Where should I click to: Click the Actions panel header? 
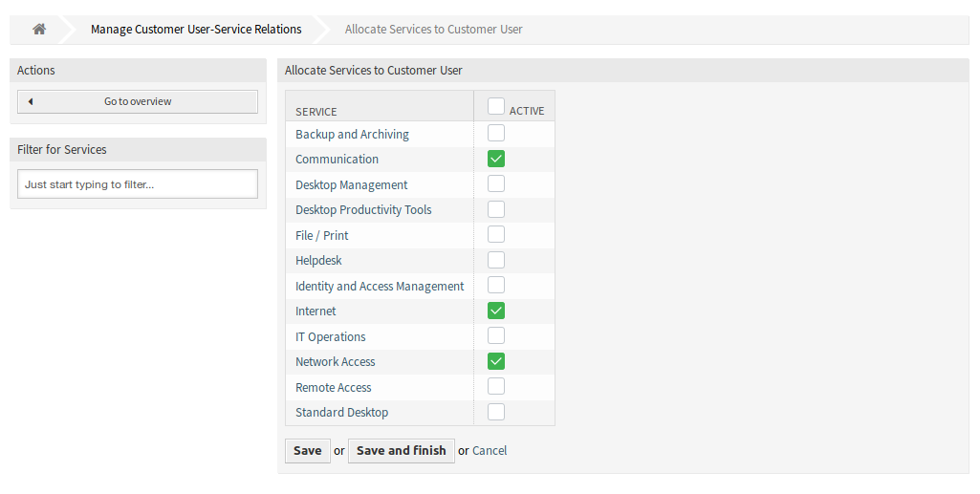click(x=138, y=70)
